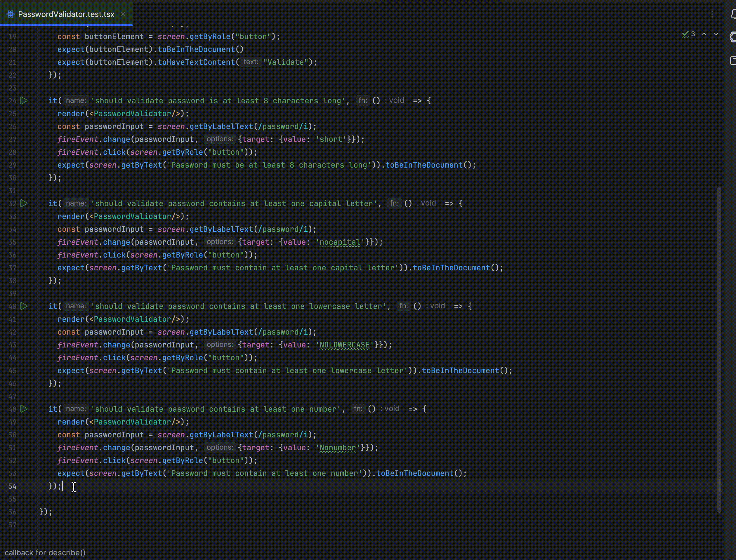Run the 'lowercase letter' test gutter icon
The image size is (736, 560).
[x=24, y=306]
